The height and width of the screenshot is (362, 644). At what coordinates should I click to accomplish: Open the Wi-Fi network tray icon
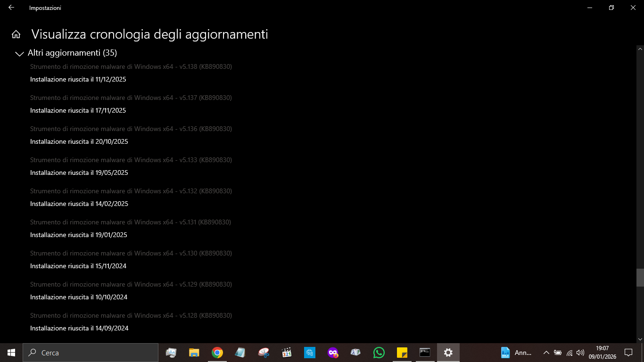coord(570,353)
